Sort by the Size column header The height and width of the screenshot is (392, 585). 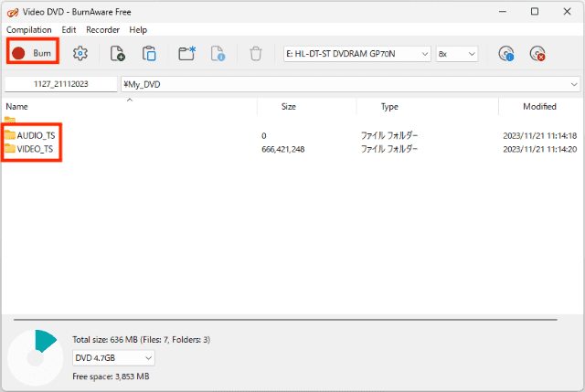tap(289, 107)
